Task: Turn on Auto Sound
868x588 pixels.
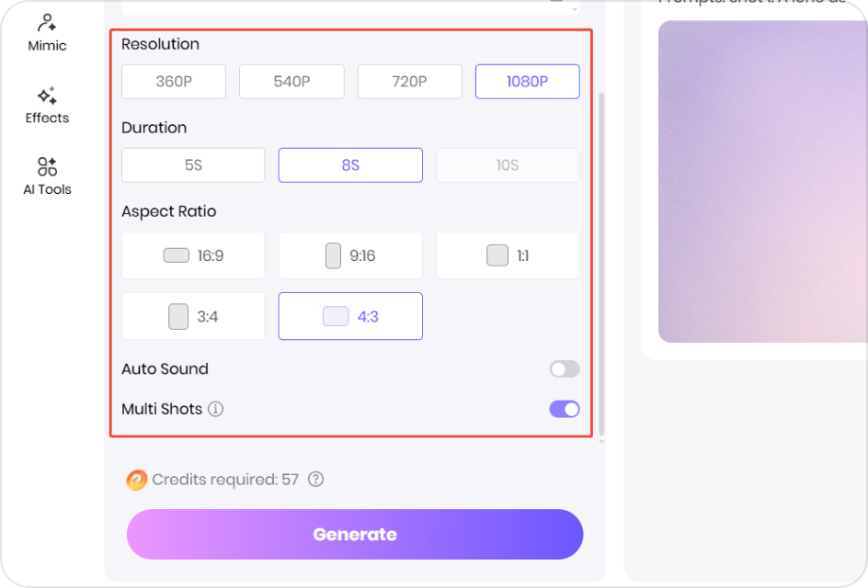Action: pos(564,368)
